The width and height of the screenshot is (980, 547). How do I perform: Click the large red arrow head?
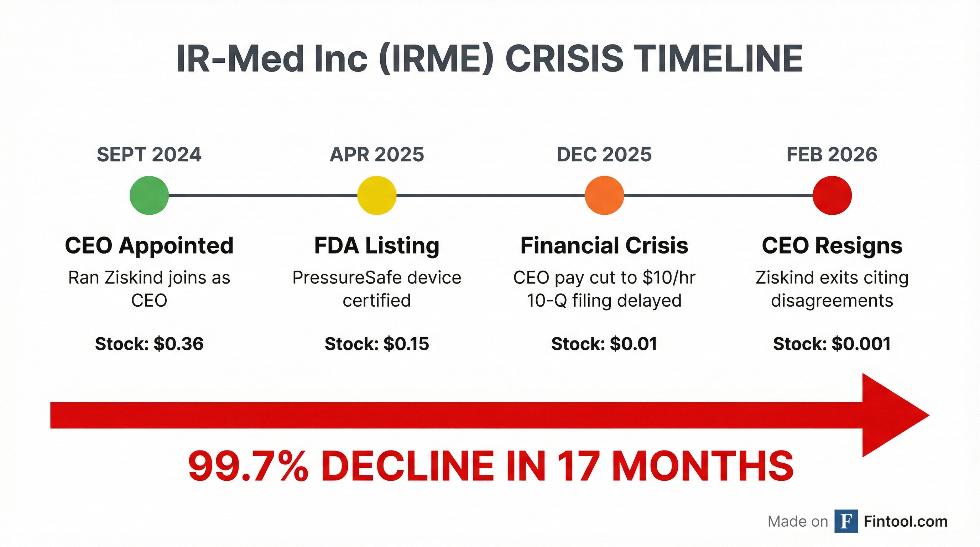pyautogui.click(x=890, y=415)
